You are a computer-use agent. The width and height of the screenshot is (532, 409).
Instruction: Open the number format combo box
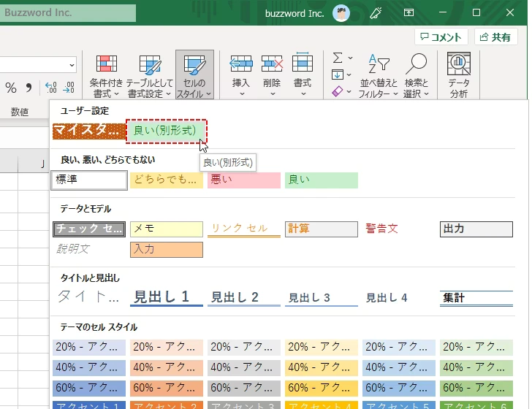[x=72, y=65]
